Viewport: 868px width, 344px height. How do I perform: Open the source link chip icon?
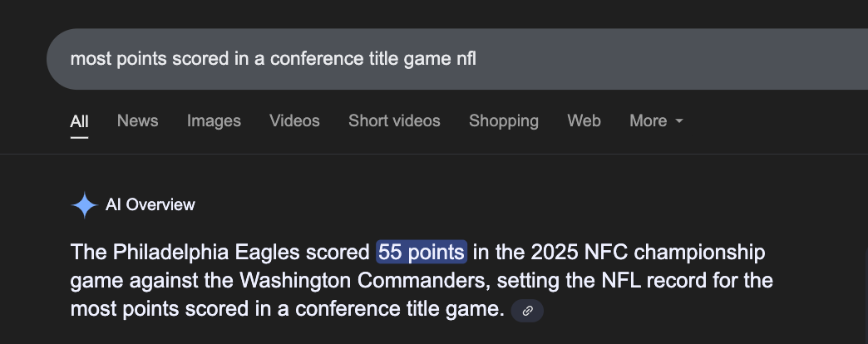[527, 312]
